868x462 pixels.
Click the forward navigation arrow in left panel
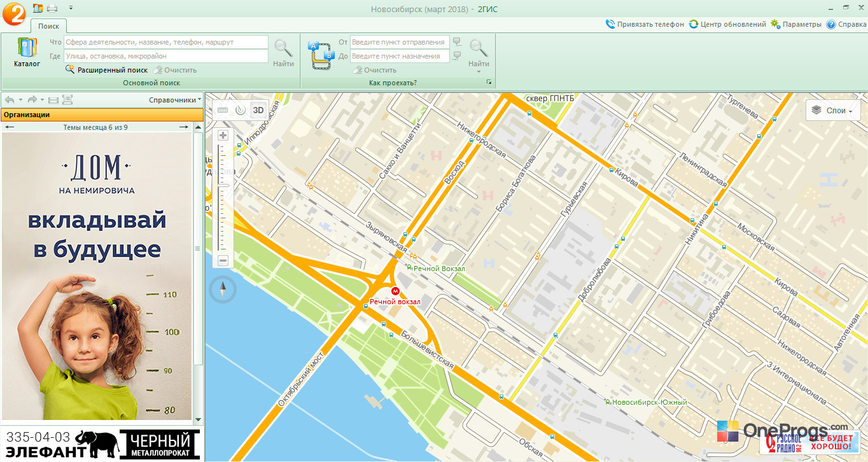click(x=32, y=100)
